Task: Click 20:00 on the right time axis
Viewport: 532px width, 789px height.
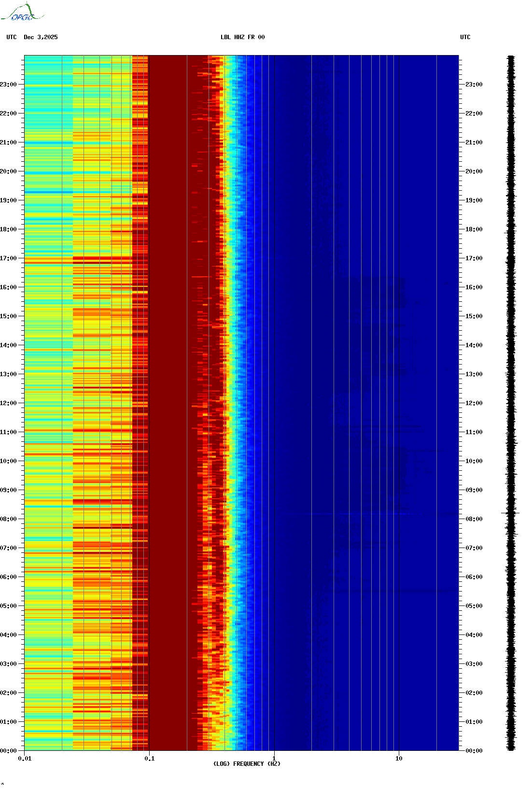Action: pos(474,171)
